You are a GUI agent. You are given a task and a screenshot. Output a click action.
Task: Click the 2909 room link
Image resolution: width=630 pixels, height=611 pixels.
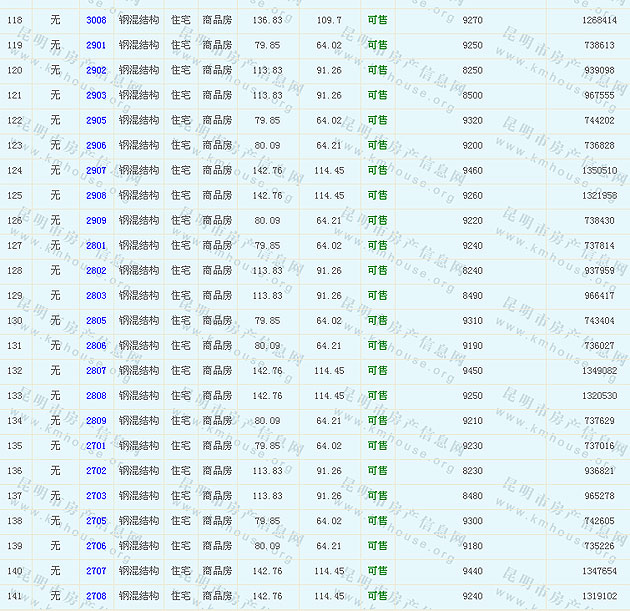96,220
